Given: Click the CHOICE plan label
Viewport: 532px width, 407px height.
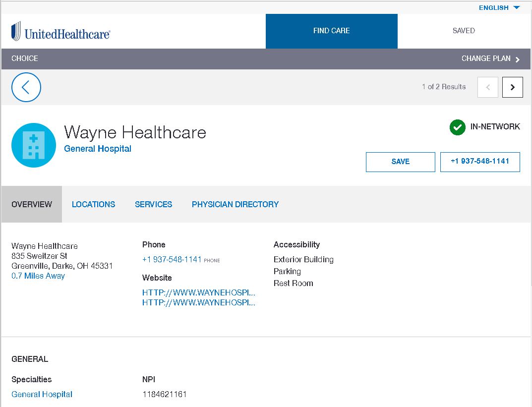Looking at the screenshot, I should pyautogui.click(x=24, y=58).
